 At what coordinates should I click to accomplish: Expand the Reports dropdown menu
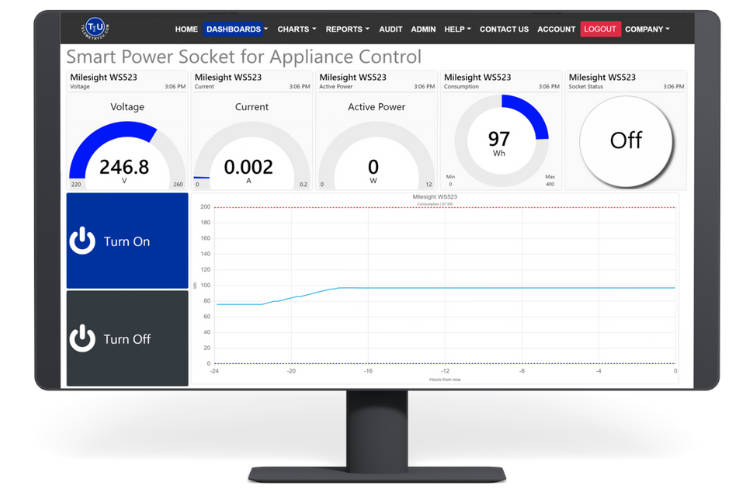pyautogui.click(x=347, y=29)
